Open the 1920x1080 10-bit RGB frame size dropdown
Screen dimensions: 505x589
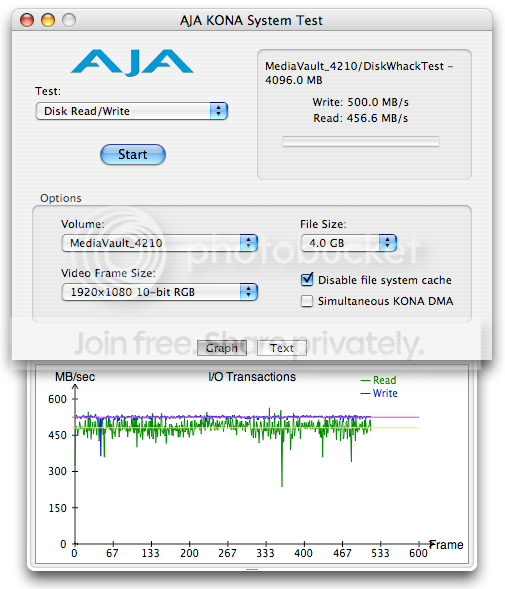(x=160, y=292)
